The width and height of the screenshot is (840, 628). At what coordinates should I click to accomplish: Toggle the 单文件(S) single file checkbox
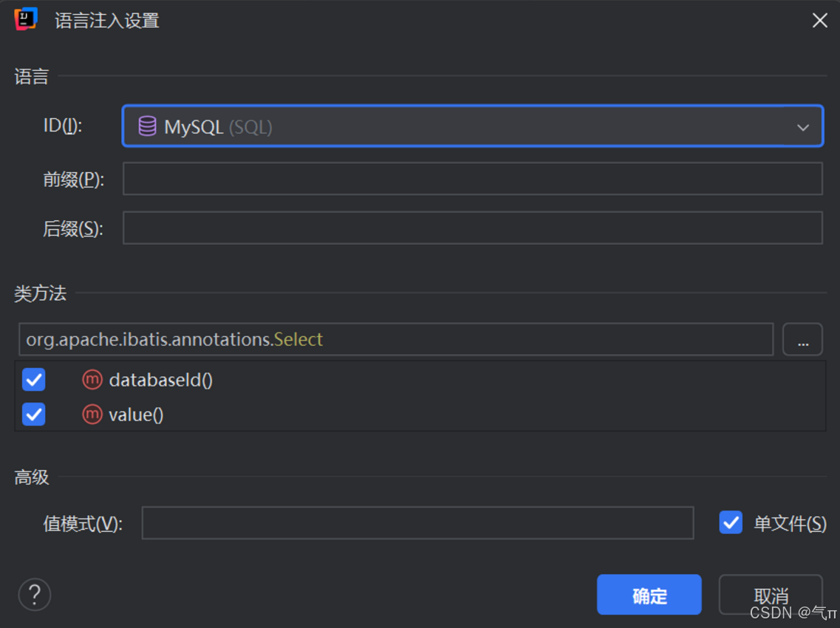731,522
